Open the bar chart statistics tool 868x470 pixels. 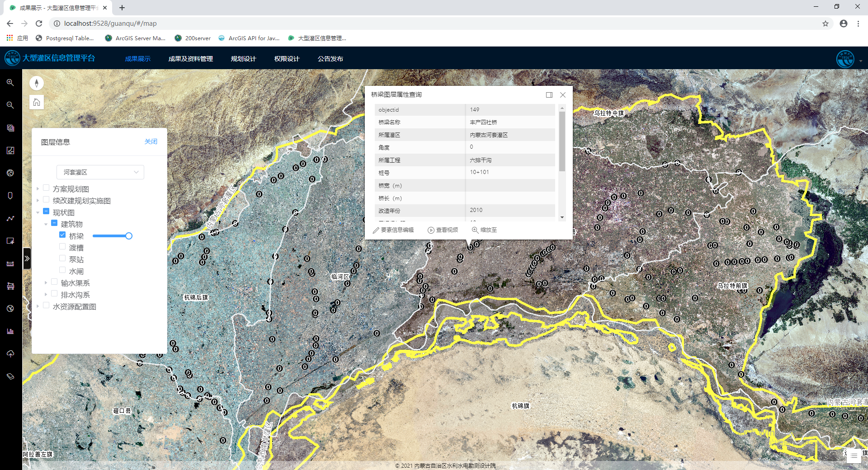click(10, 331)
